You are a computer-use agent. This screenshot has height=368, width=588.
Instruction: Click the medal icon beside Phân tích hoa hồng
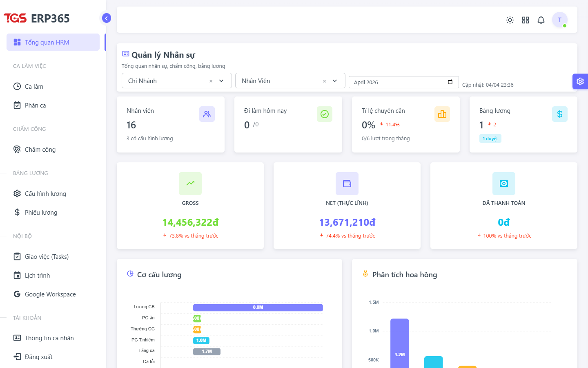[x=365, y=274]
